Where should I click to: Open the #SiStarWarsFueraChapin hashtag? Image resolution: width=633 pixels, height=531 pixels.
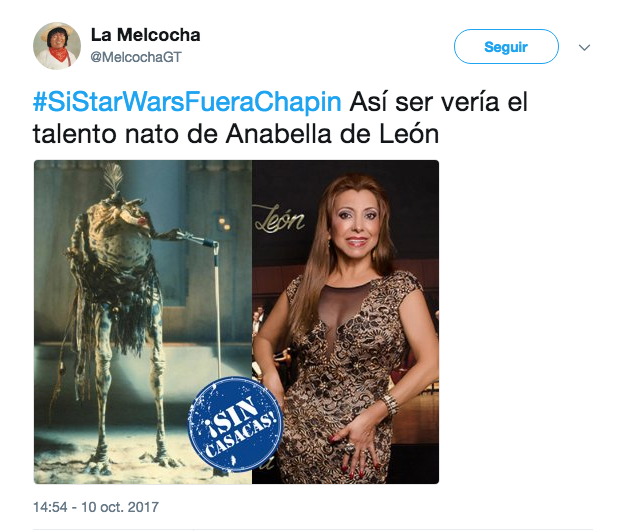[x=187, y=101]
